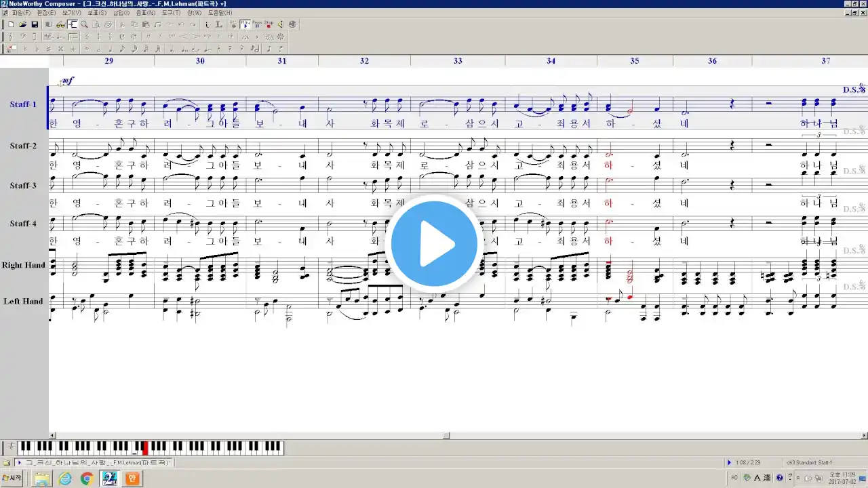Image resolution: width=868 pixels, height=488 pixels.
Task: Open the 시작 start menu
Action: [12, 478]
